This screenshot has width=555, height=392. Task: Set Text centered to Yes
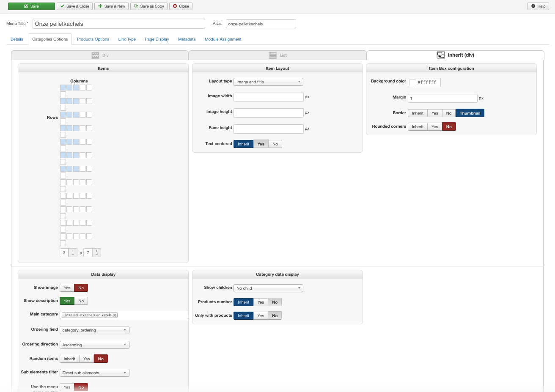261,144
